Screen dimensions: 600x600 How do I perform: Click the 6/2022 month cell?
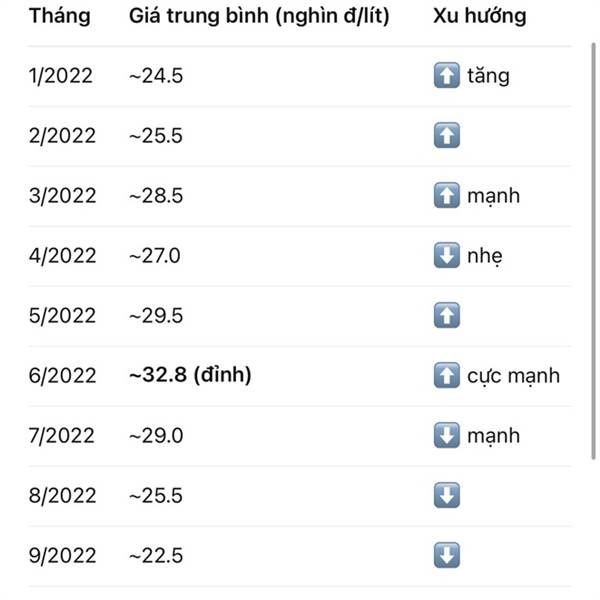click(x=62, y=376)
